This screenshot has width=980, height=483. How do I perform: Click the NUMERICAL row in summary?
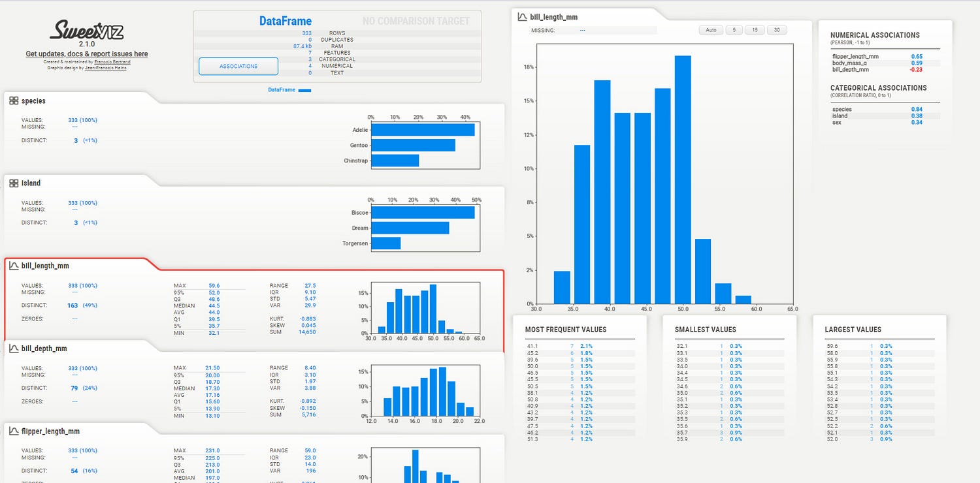point(337,66)
